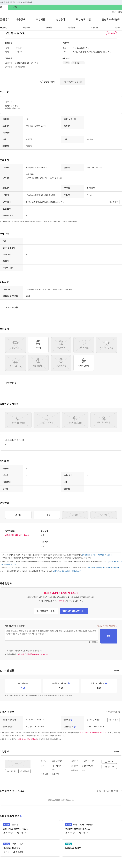This screenshot has height=868, width=122.
Task: Click info icon beside 고용24 입사지원
Action: tap(106, 683)
